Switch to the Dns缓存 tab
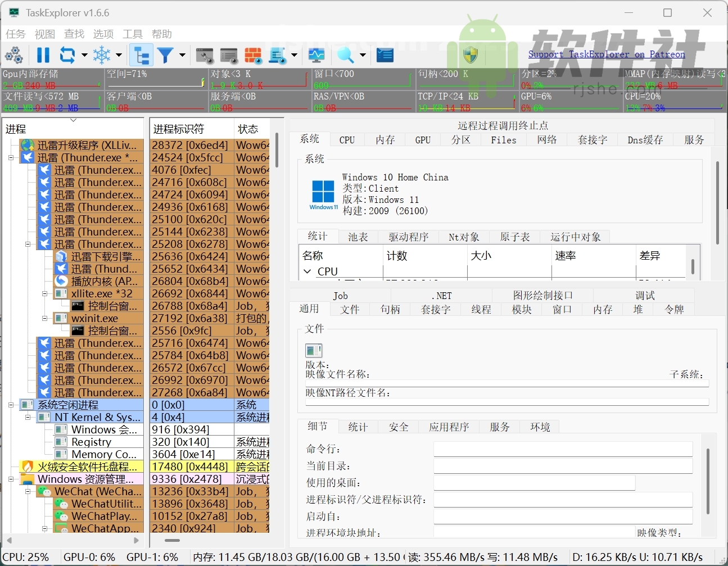 coord(645,139)
